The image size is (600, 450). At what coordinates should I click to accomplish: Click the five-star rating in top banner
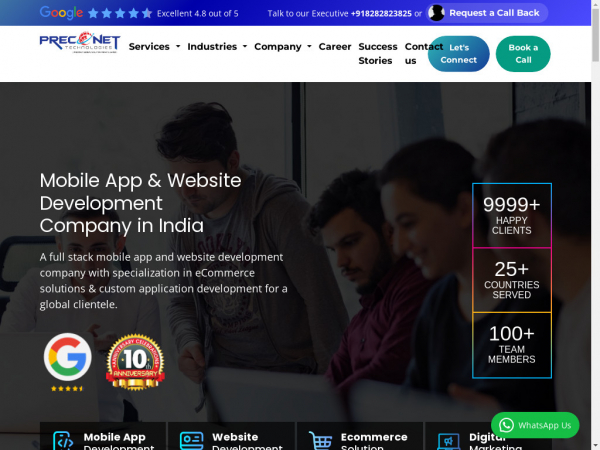click(x=120, y=13)
